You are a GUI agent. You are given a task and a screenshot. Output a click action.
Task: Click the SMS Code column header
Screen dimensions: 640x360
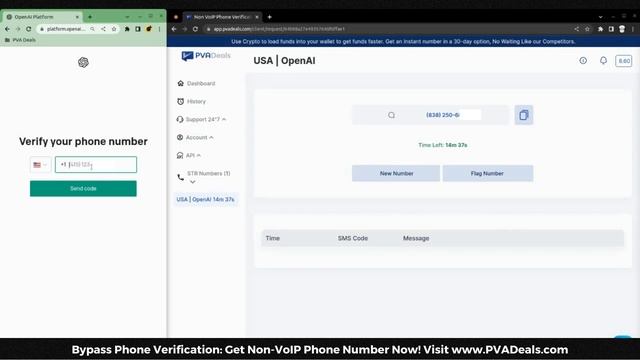click(353, 238)
